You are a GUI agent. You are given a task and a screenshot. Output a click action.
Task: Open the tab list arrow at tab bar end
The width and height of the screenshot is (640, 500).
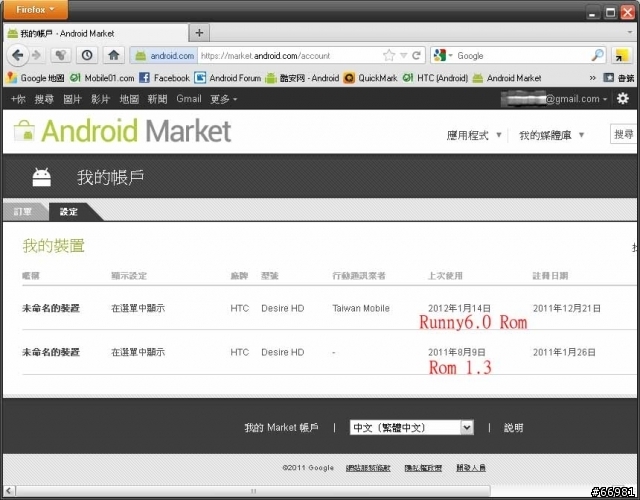tap(631, 32)
